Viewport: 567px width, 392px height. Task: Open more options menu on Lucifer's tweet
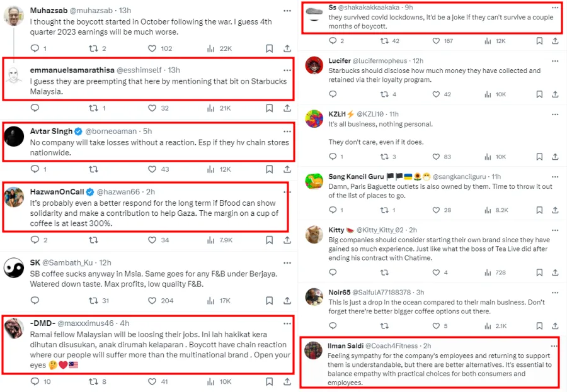click(x=555, y=60)
